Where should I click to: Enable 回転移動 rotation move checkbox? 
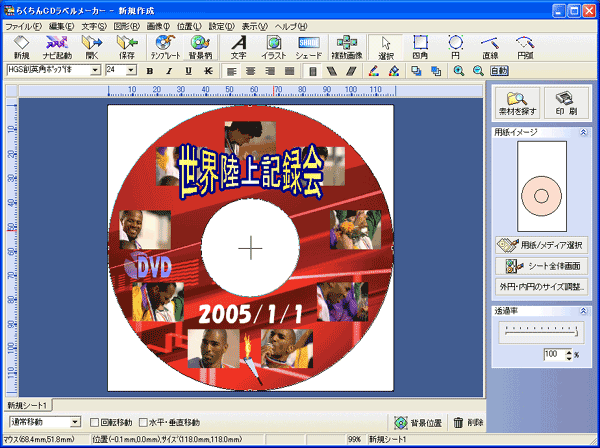pyautogui.click(x=94, y=422)
